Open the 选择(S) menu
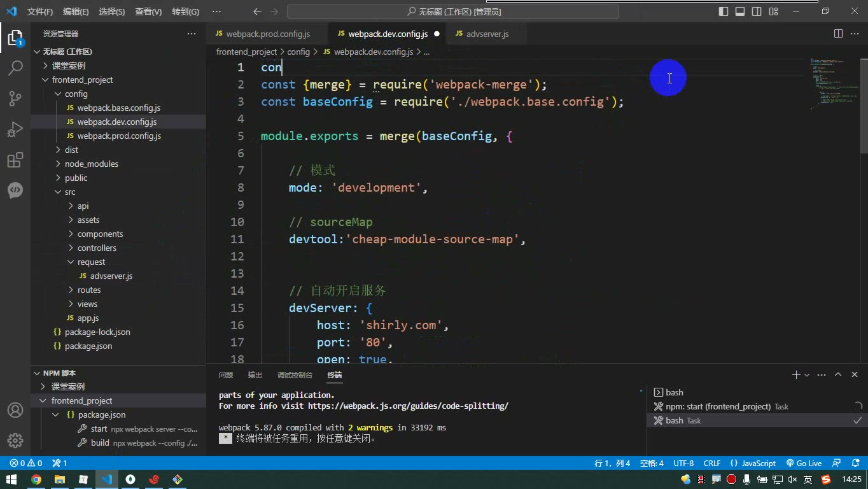 (x=112, y=11)
